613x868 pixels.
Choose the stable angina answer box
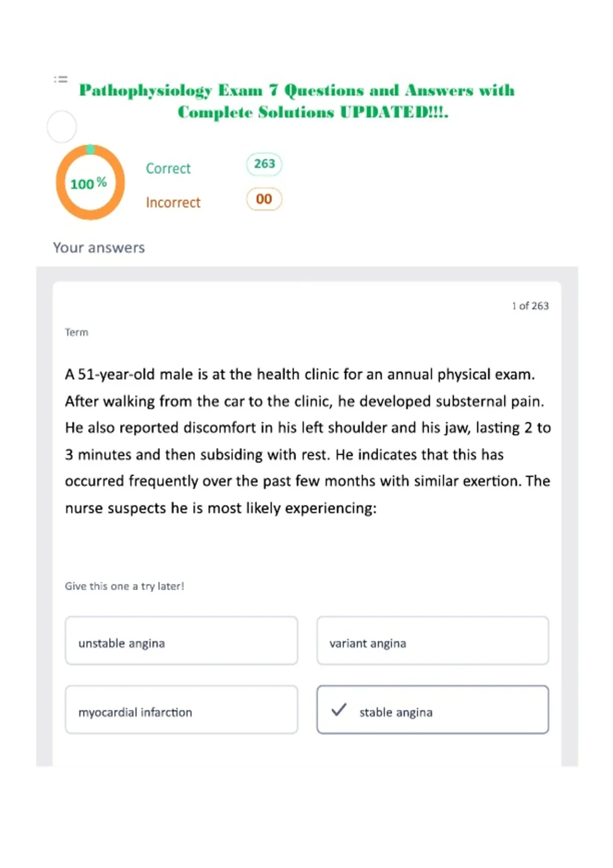(x=433, y=710)
